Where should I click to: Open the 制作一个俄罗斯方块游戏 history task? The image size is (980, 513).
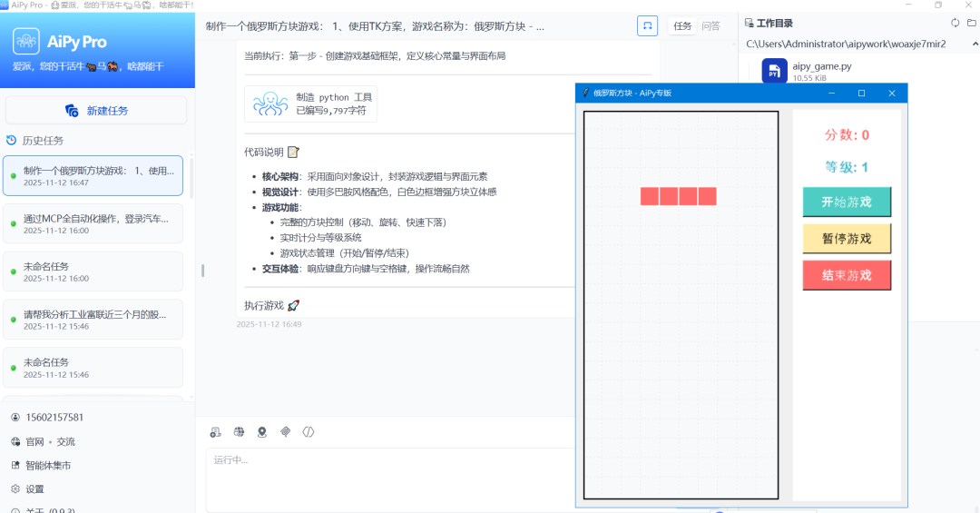point(93,176)
